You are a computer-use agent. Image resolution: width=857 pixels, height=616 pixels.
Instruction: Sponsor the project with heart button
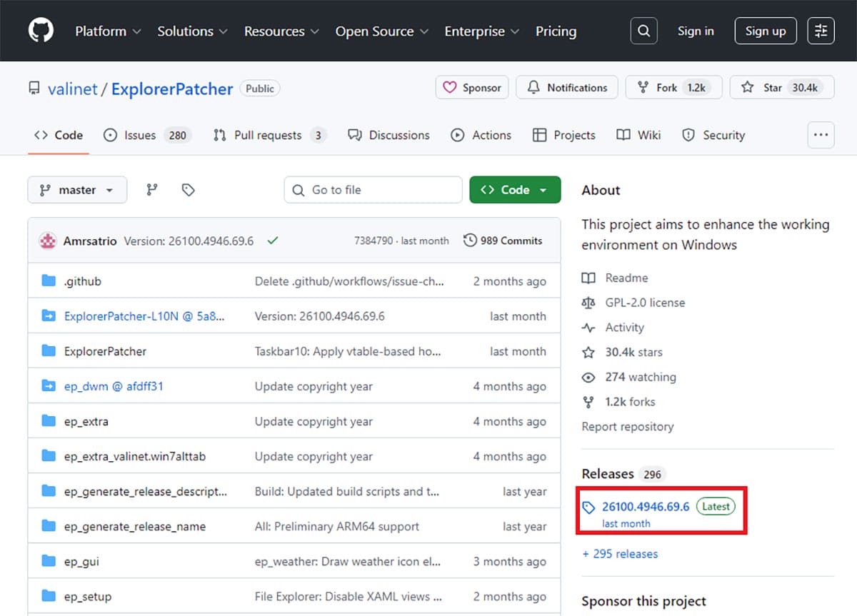[x=472, y=88]
